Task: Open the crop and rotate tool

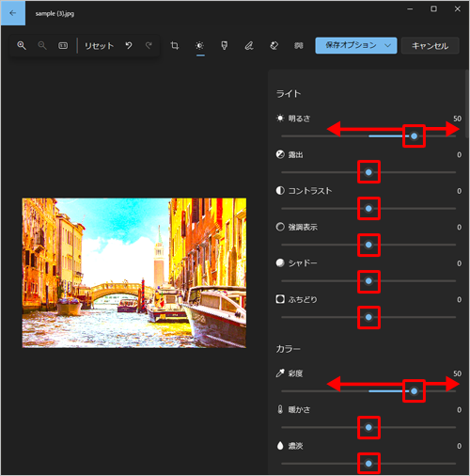Action: 175,46
